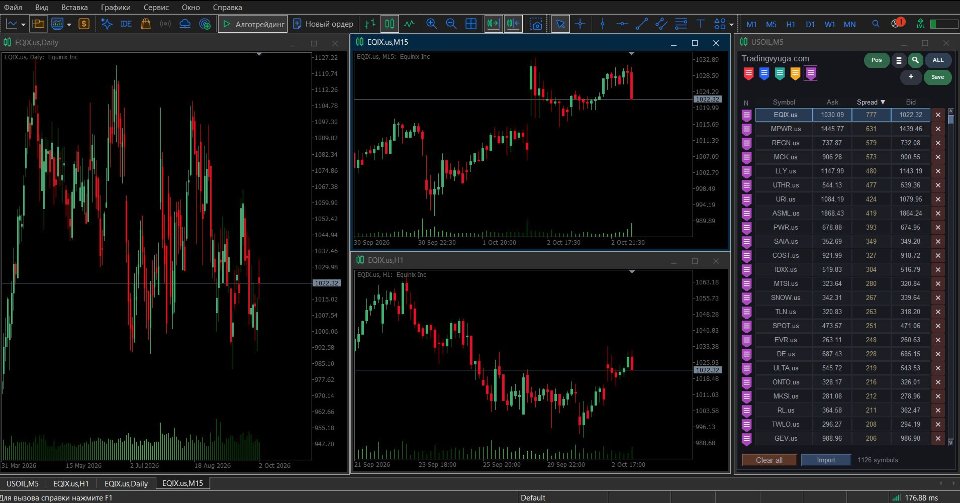Screen dimensions: 960x503
Task: Open the profiles folder icon in toolbar
Action: (38, 24)
